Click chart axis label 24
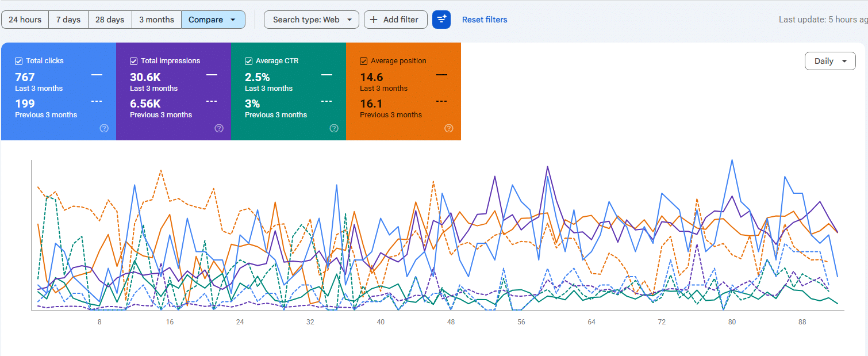This screenshot has width=868, height=356. tap(240, 322)
